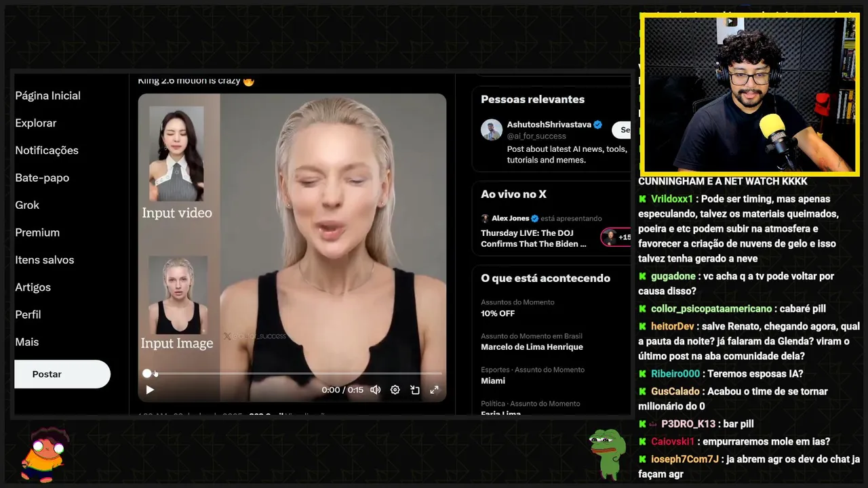Click heitorDev username in chat
The width and height of the screenshot is (868, 488).
click(x=673, y=326)
